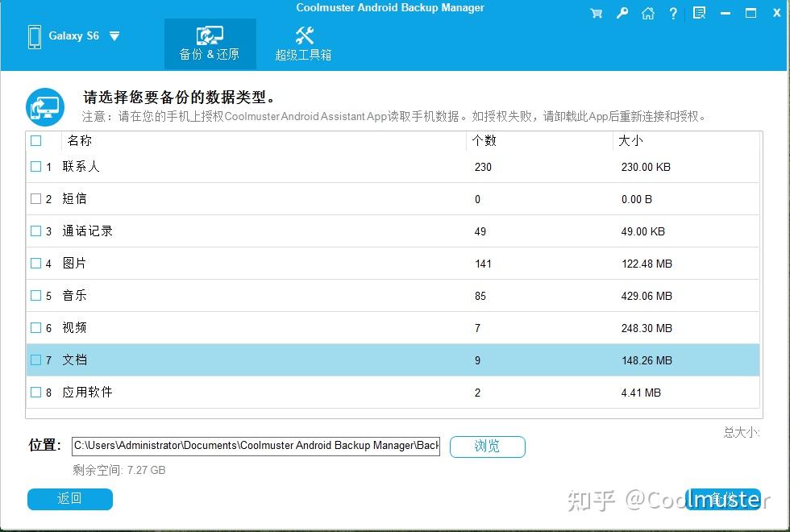Screen dimensions: 790x532
Task: Check the 视频 checkbox
Action: pyautogui.click(x=35, y=327)
